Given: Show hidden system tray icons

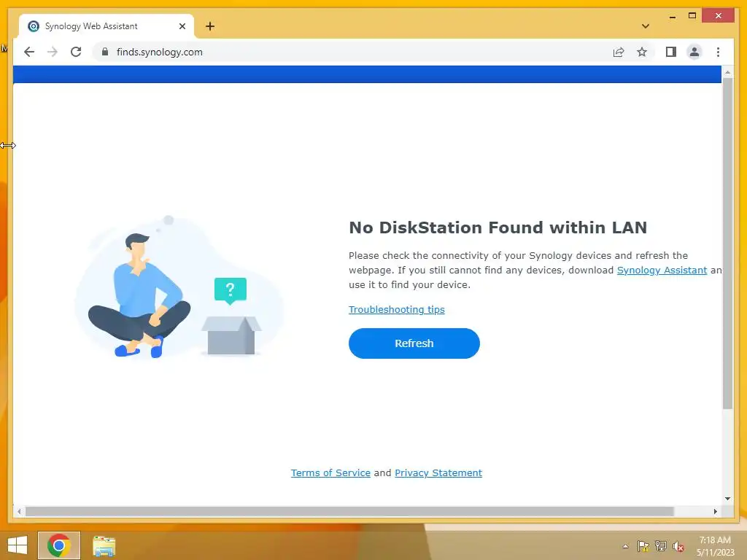Looking at the screenshot, I should [625, 546].
